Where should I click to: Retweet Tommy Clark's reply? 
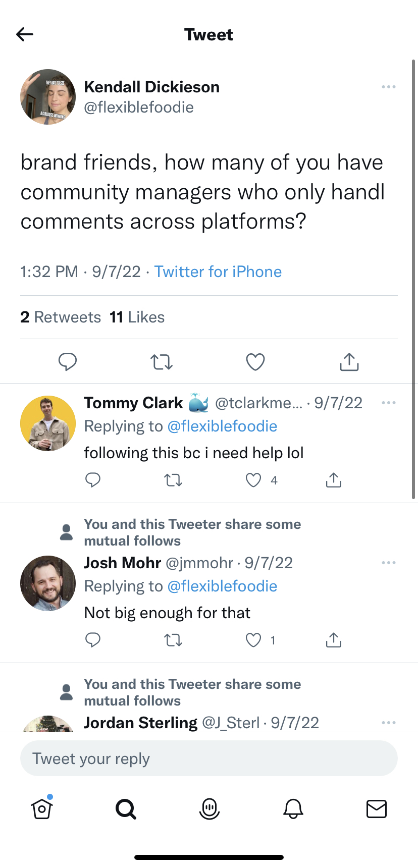pyautogui.click(x=173, y=480)
